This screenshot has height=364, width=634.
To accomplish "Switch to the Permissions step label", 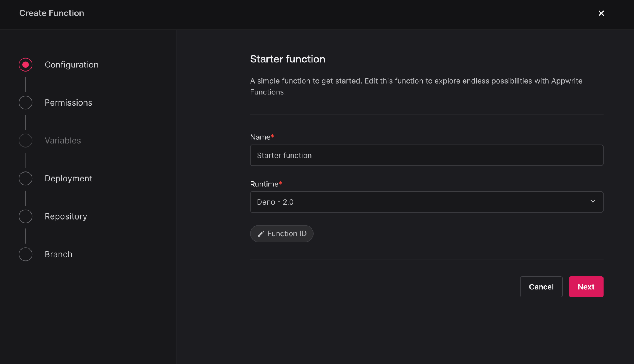I will tap(68, 103).
